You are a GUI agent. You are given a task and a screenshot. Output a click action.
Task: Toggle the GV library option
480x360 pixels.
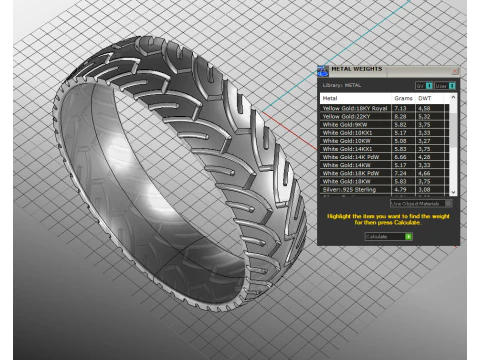click(x=424, y=86)
